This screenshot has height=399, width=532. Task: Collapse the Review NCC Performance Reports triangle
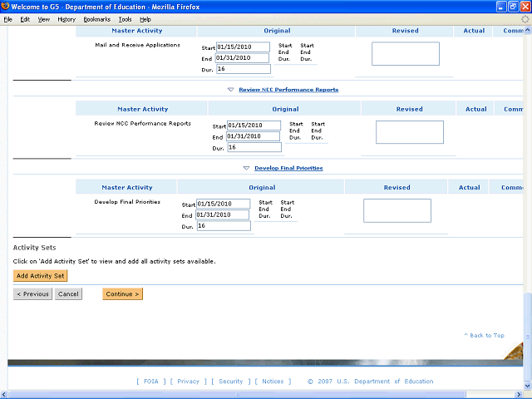click(230, 90)
